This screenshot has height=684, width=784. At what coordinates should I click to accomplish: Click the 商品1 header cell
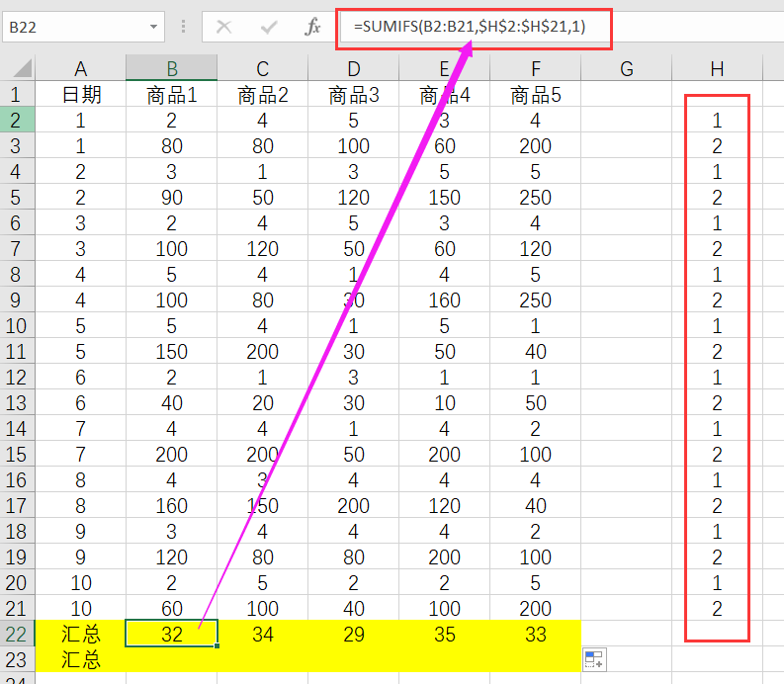[171, 94]
